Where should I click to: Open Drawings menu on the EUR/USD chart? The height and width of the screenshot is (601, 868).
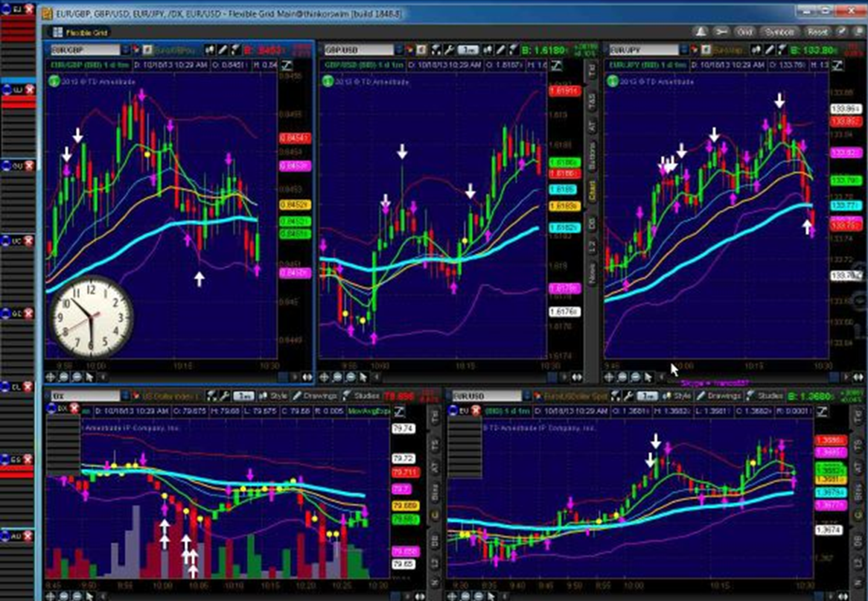click(718, 396)
